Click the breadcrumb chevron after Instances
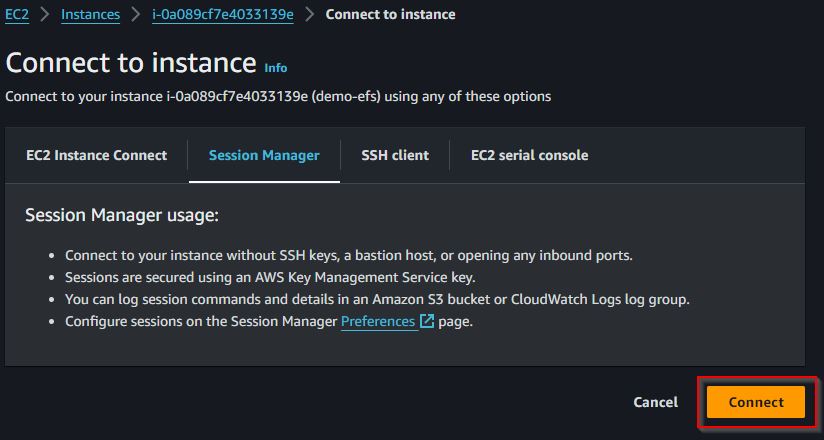 [x=136, y=14]
